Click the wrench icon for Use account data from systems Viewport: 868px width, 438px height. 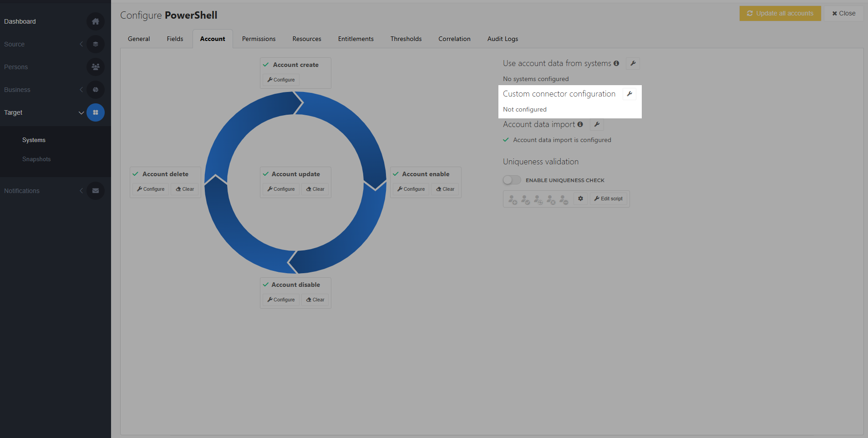(632, 63)
